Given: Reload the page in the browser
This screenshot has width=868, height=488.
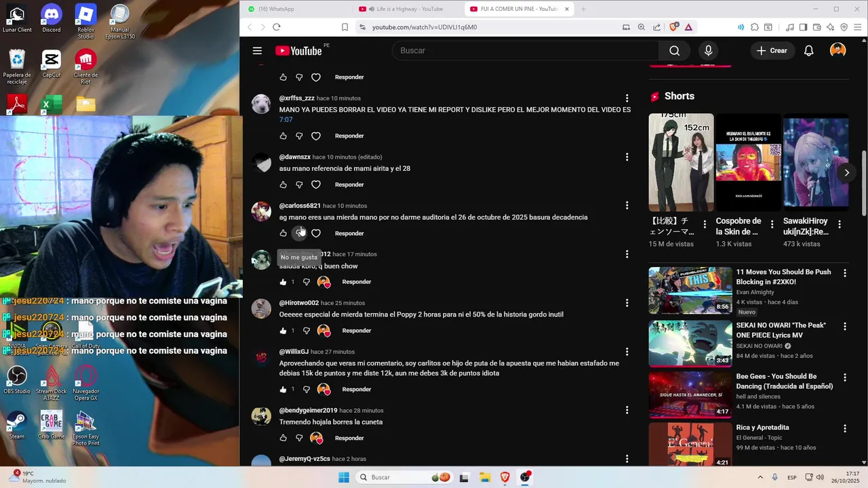Looking at the screenshot, I should click(x=277, y=27).
